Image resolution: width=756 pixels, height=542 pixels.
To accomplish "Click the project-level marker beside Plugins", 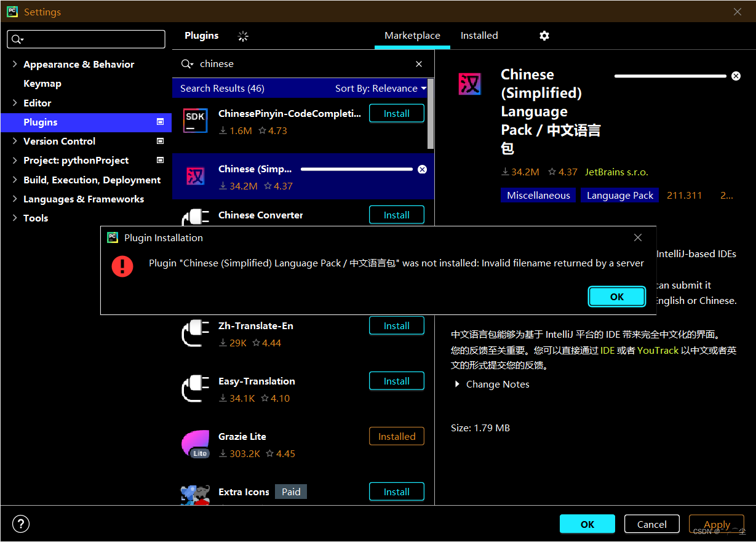I will tap(160, 122).
